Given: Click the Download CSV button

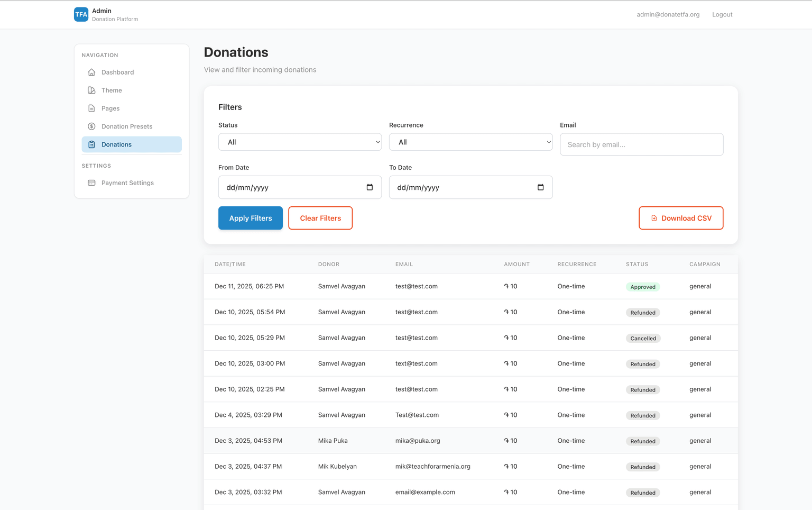Looking at the screenshot, I should click(x=681, y=217).
